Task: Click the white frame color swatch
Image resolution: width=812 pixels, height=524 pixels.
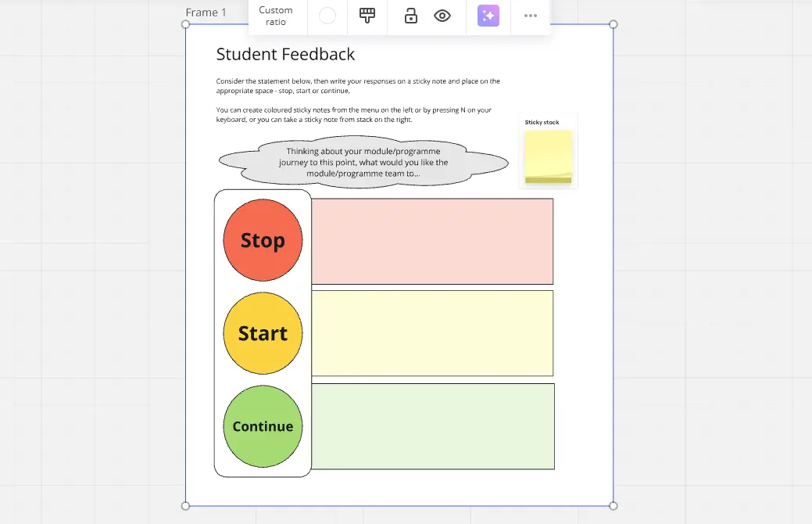Action: [327, 16]
